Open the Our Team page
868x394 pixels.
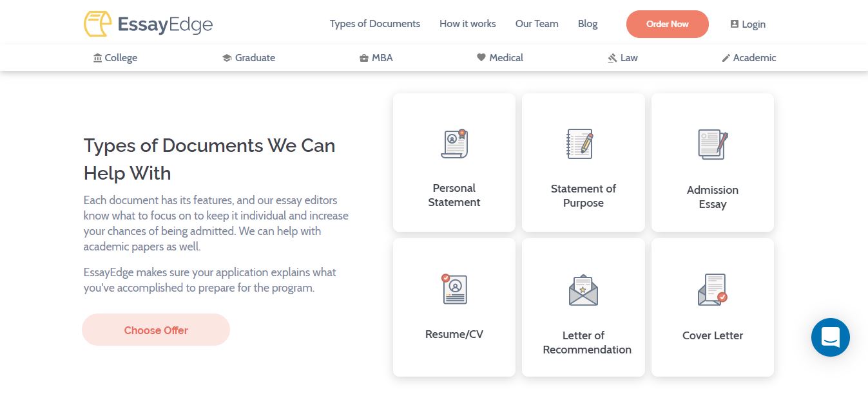(x=537, y=24)
